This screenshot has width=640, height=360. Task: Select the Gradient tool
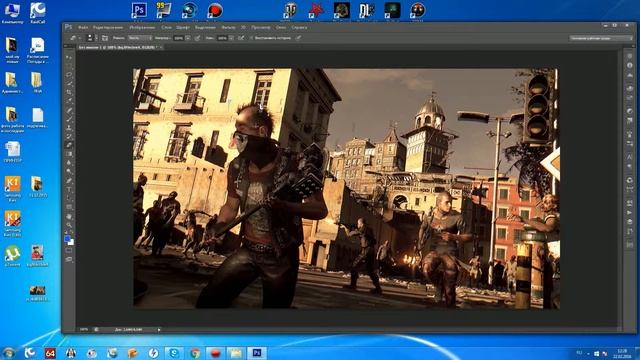69,154
